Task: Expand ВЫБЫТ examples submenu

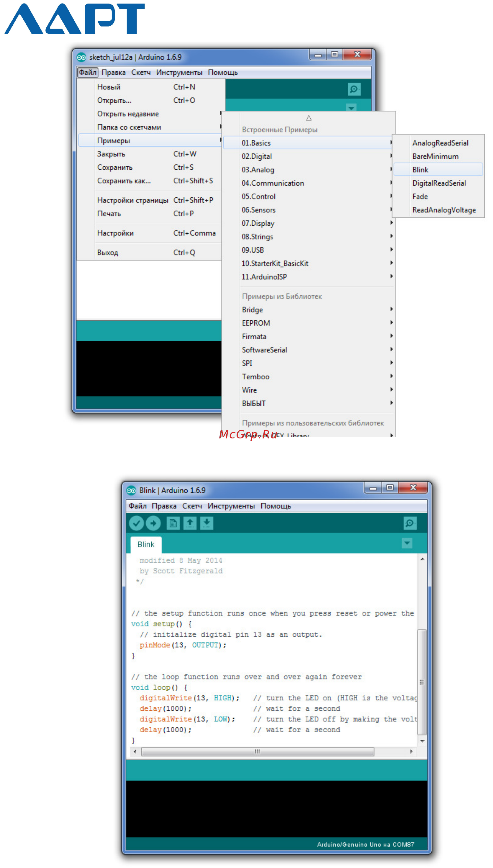Action: [309, 403]
